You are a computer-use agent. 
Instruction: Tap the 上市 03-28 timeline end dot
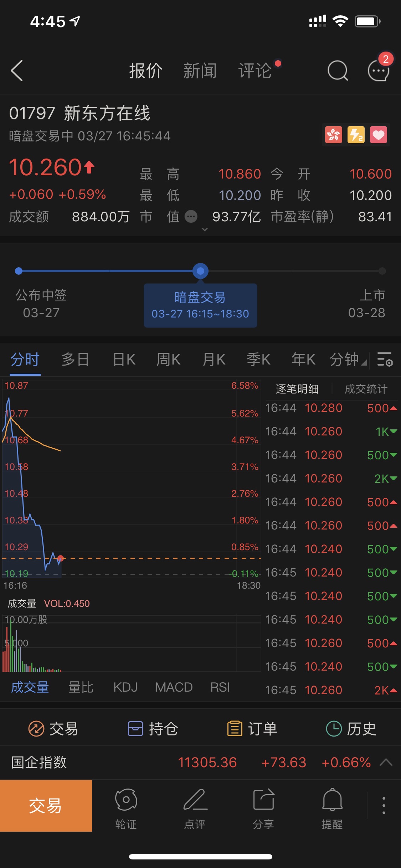382,271
